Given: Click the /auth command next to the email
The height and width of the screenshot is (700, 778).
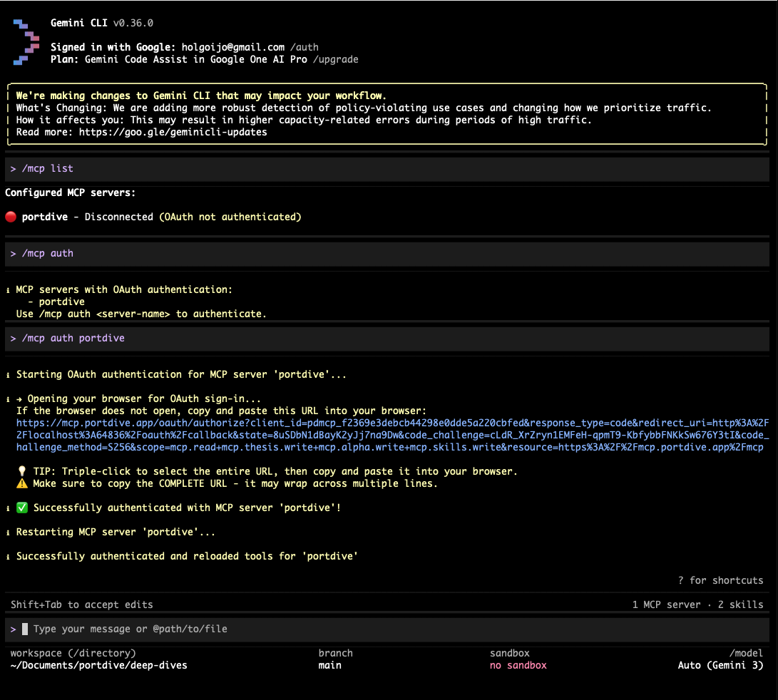Looking at the screenshot, I should click(304, 47).
